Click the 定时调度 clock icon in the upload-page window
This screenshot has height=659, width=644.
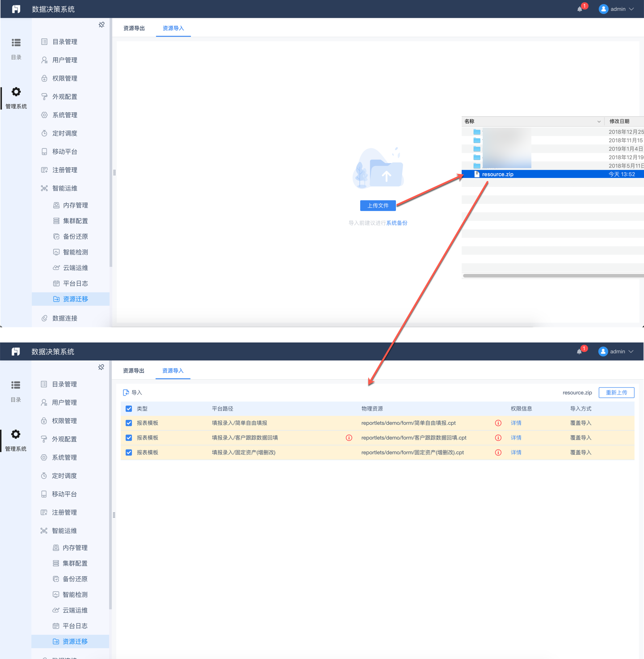point(44,133)
